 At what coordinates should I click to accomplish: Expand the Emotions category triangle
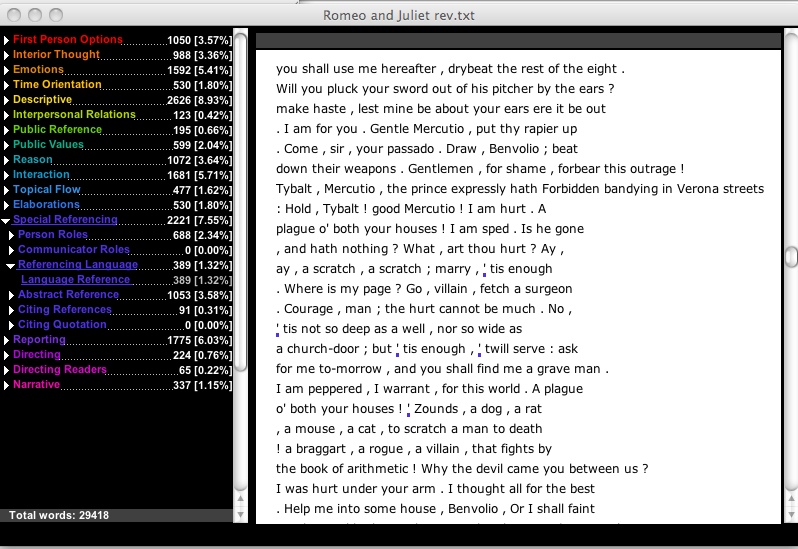6,70
